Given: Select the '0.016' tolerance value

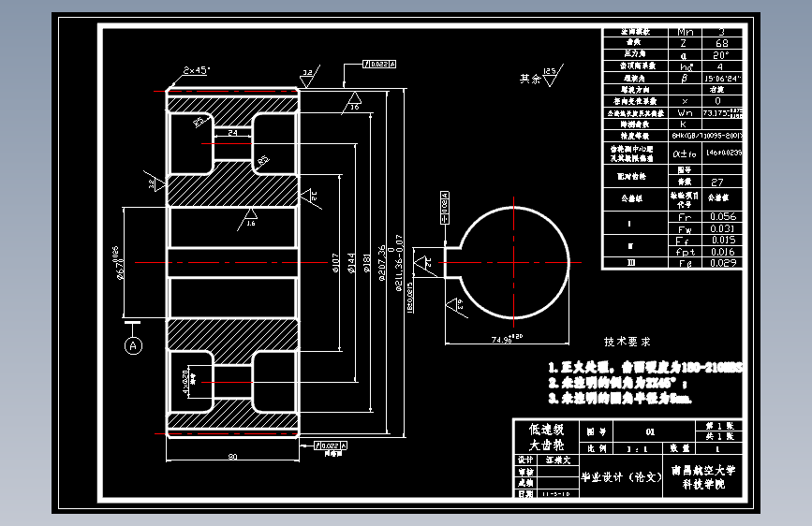Looking at the screenshot, I should [x=722, y=252].
